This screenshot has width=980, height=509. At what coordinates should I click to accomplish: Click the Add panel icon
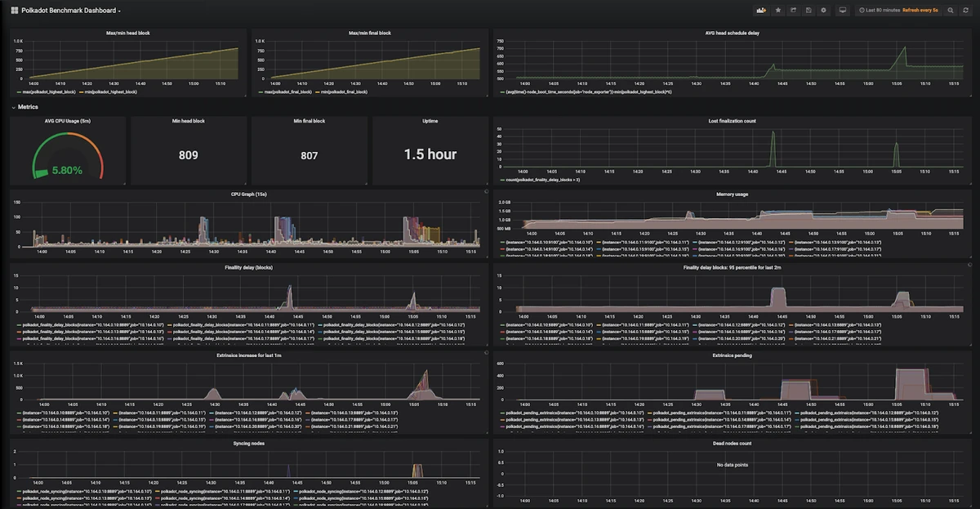coord(762,11)
